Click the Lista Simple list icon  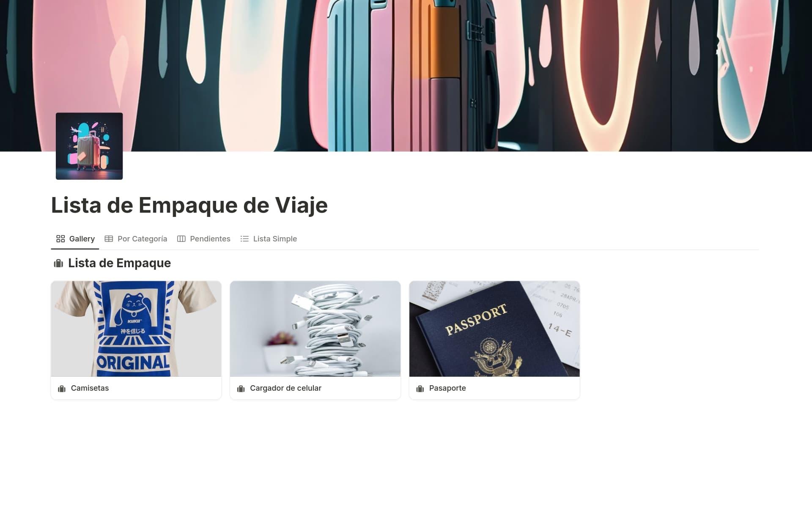click(x=244, y=239)
